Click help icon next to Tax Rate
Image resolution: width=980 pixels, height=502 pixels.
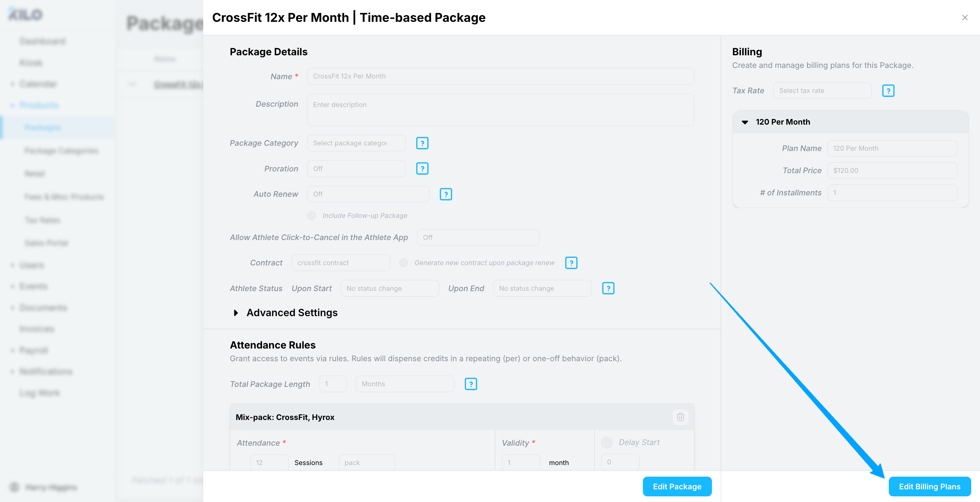[x=888, y=90]
